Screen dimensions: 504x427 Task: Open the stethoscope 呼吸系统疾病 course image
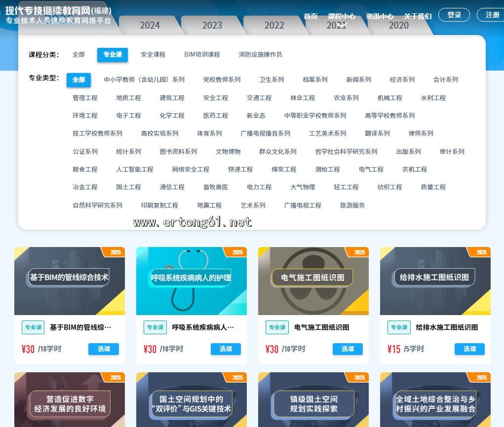point(191,281)
